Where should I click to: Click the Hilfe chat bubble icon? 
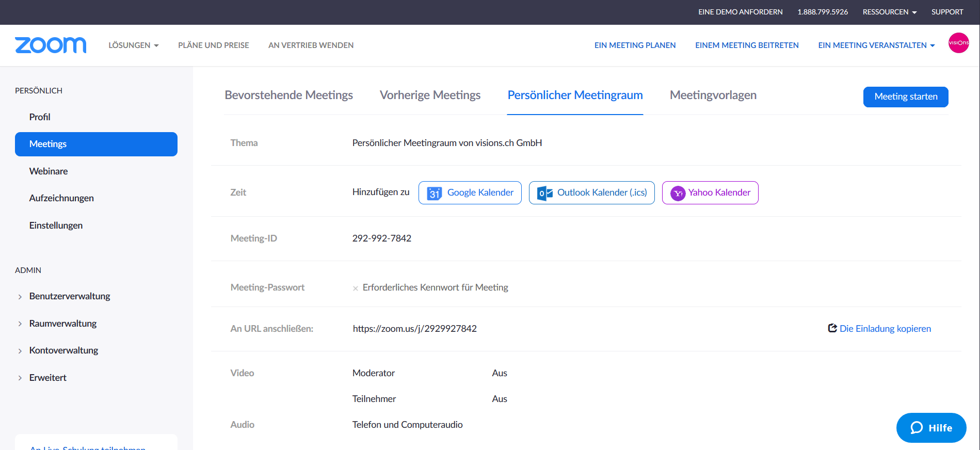point(917,428)
